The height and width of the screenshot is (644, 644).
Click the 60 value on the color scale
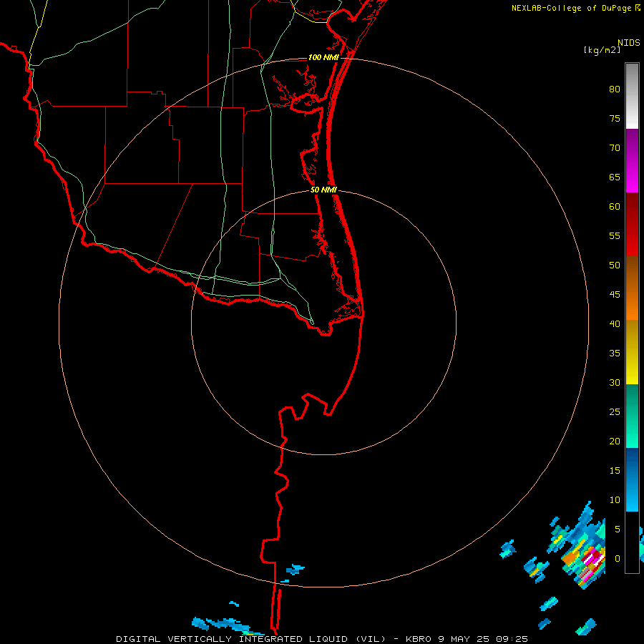tap(615, 207)
